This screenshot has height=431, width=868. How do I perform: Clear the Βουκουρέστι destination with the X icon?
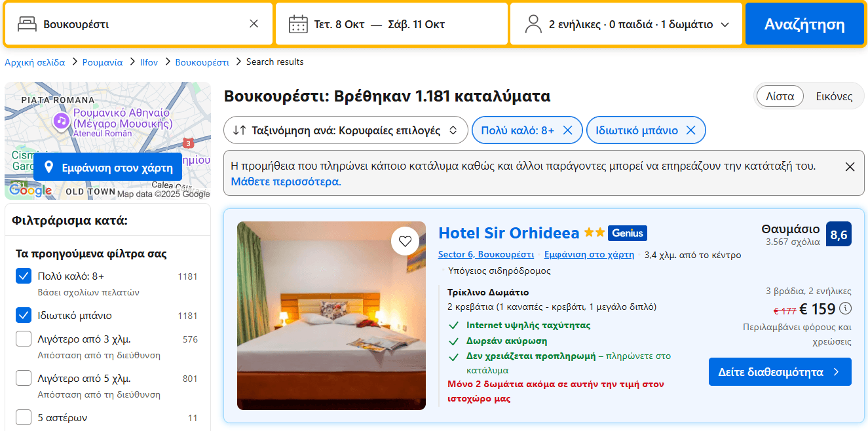[x=254, y=24]
